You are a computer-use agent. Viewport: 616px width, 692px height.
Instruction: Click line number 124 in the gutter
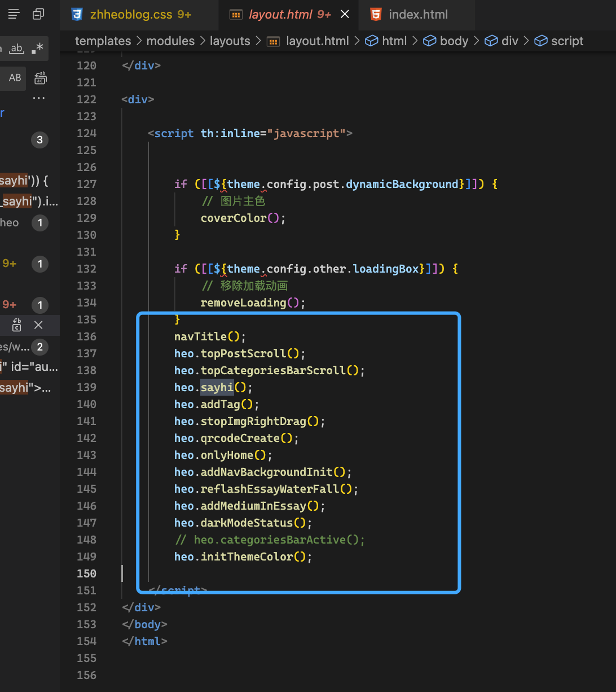(86, 133)
